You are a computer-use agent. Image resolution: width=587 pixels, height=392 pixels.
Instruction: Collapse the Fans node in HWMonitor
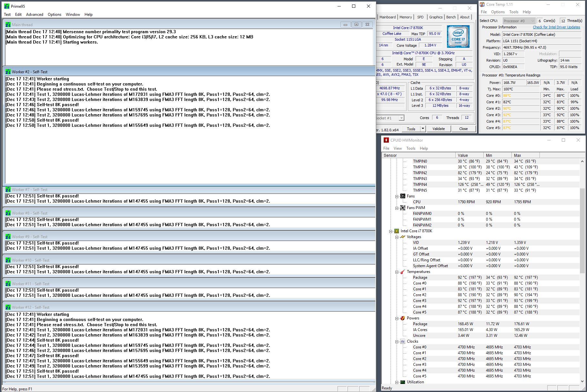397,196
